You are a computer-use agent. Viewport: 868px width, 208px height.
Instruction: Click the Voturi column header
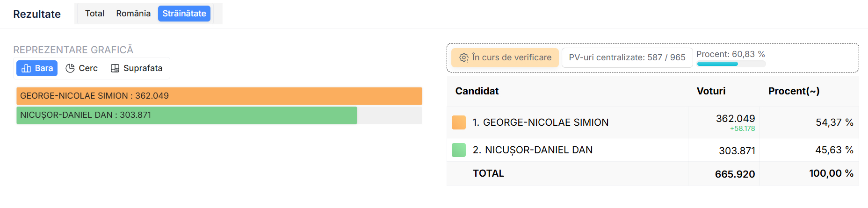pyautogui.click(x=711, y=91)
